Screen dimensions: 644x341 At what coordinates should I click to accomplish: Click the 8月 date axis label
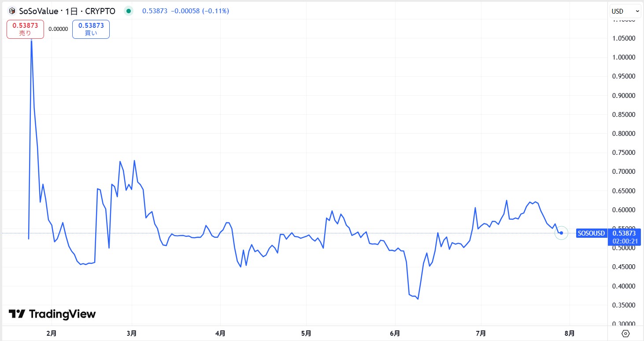coord(569,333)
